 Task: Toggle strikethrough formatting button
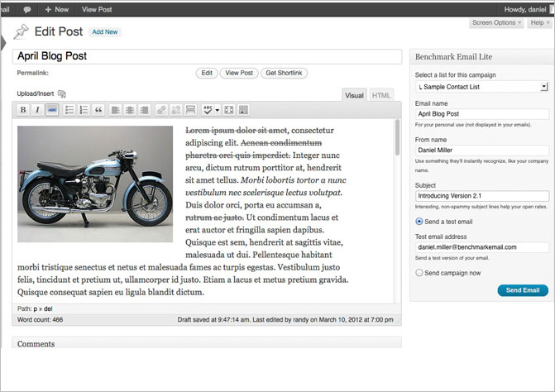pos(51,109)
